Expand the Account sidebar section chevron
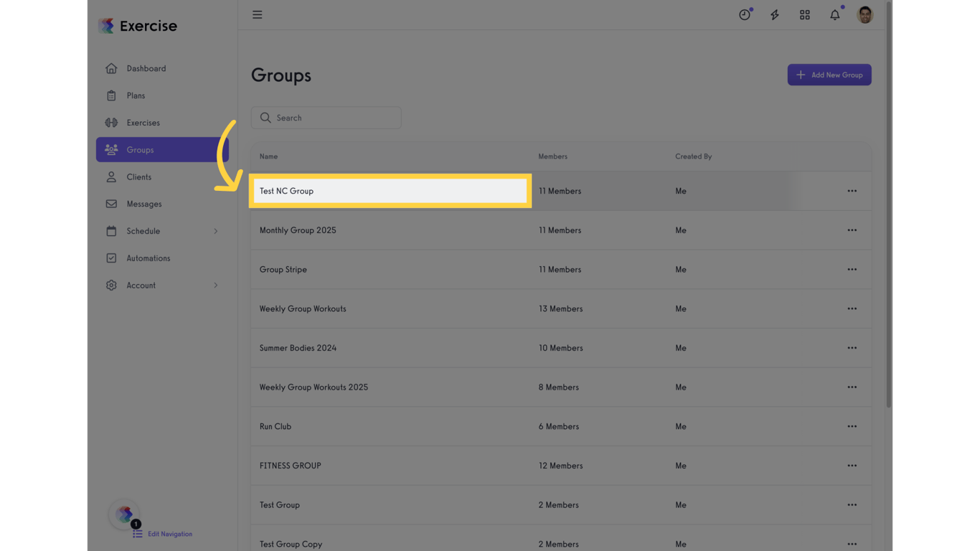The image size is (980, 551). click(215, 285)
